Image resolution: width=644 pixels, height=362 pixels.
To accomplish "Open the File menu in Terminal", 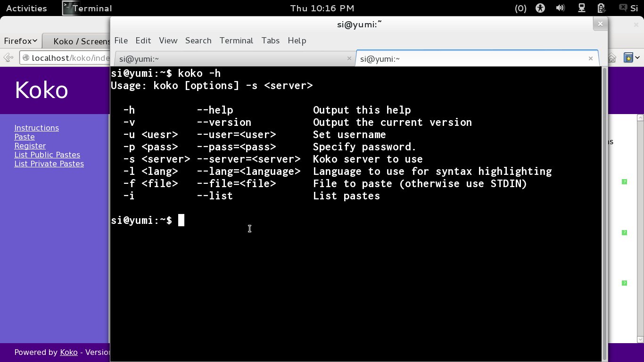I will click(121, 41).
